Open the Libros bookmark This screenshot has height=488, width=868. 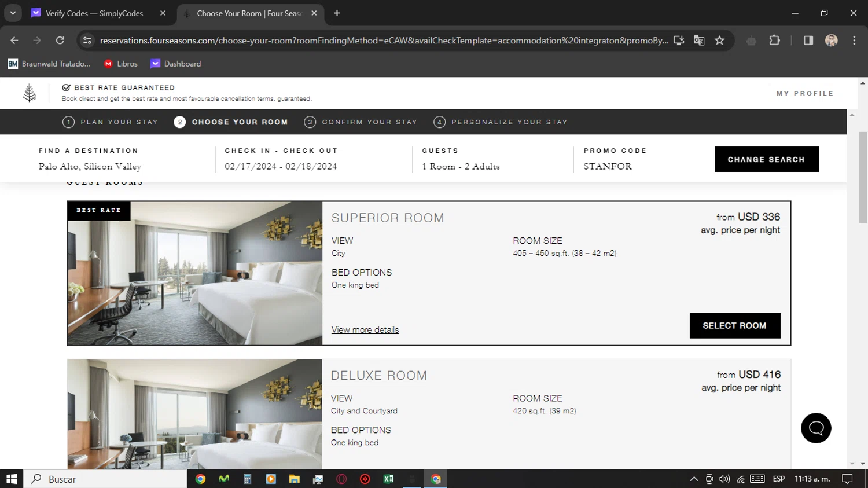(x=121, y=64)
